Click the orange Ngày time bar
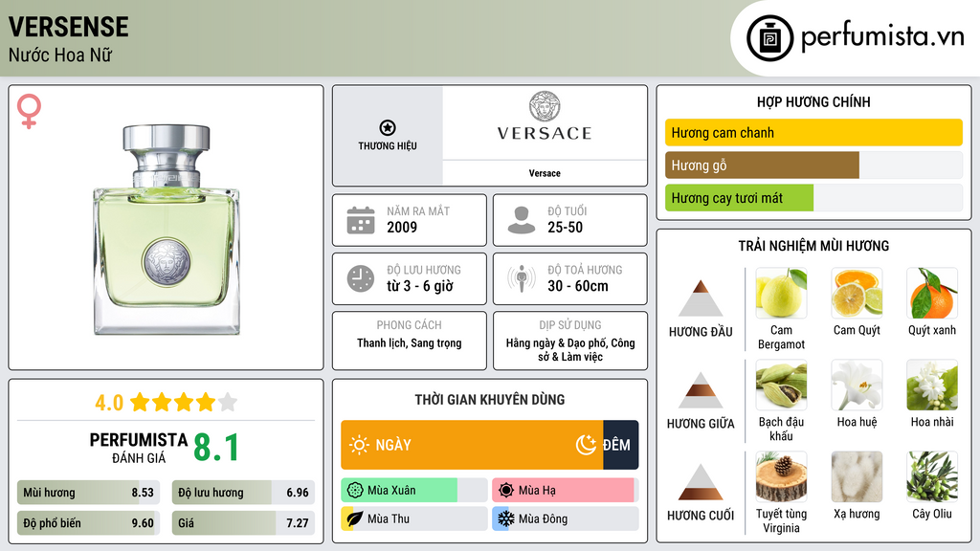 (x=471, y=445)
